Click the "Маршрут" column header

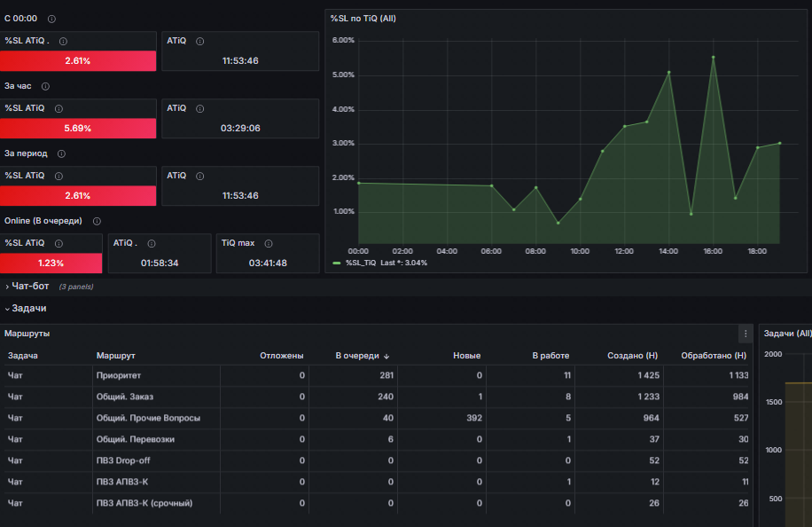coord(116,356)
